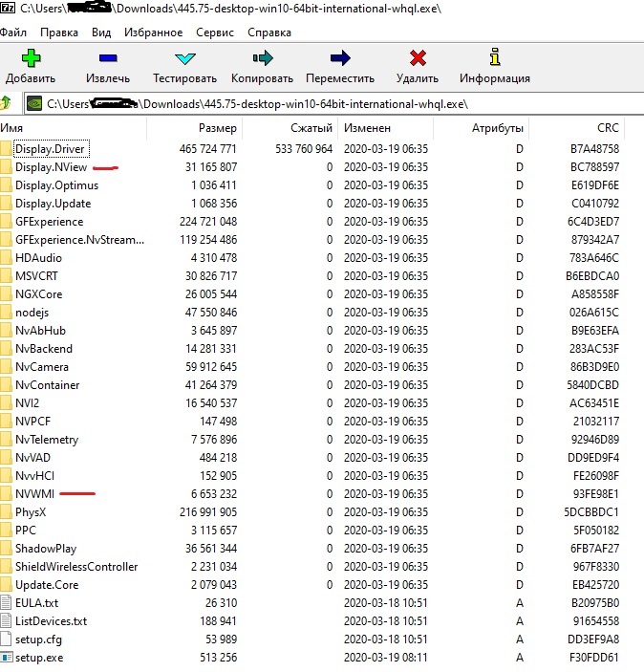This screenshot has width=644, height=672.
Task: Select the GFExperience folder icon
Action: pos(6,221)
